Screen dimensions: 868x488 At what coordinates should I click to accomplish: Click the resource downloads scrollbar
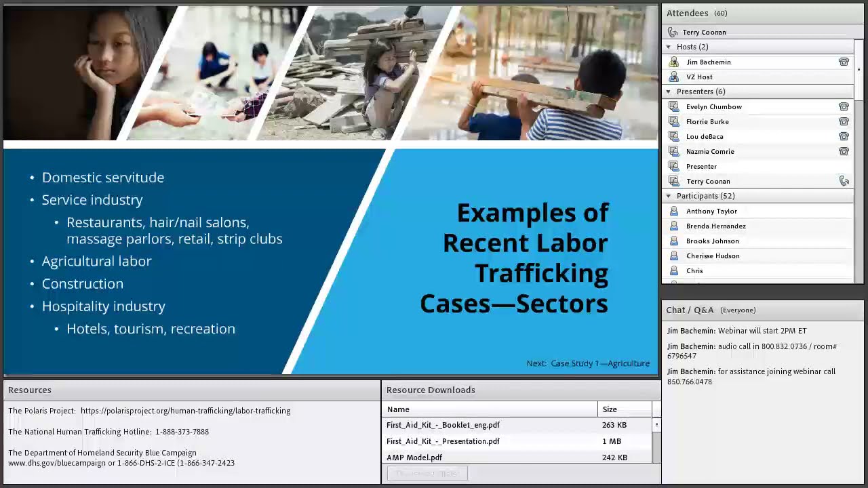click(x=656, y=441)
